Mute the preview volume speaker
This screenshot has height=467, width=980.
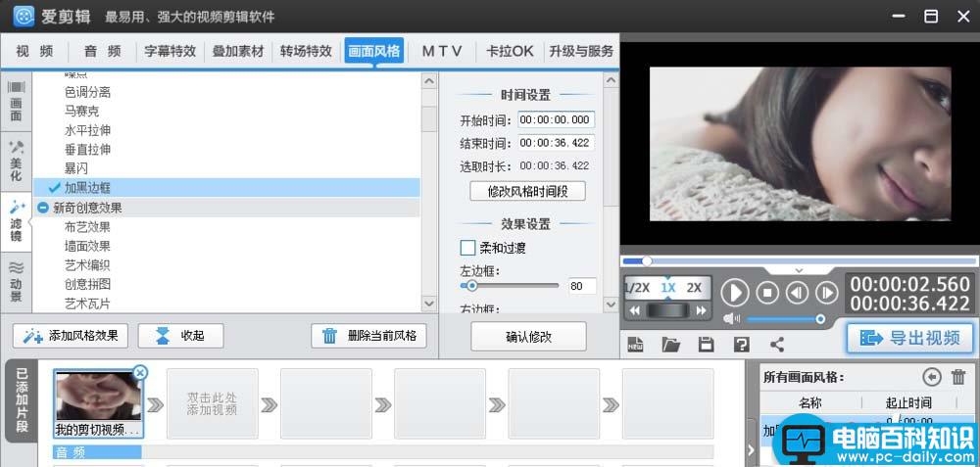(731, 319)
